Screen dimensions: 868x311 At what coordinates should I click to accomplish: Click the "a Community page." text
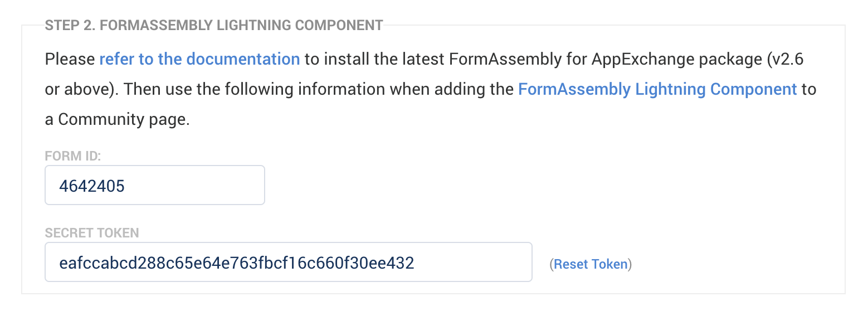118,119
